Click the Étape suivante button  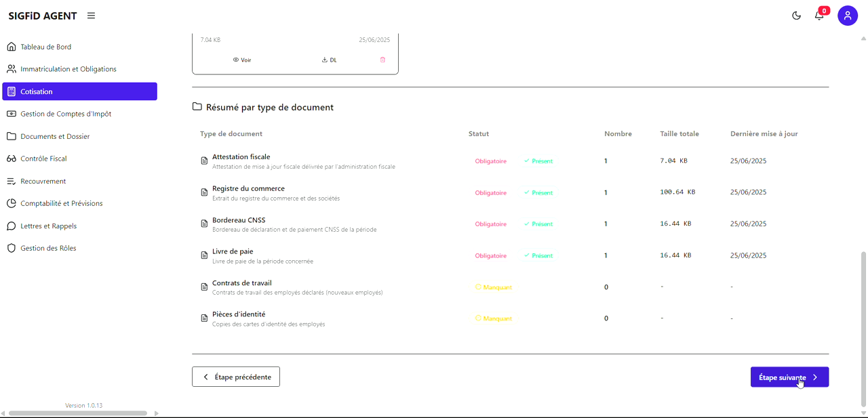(789, 377)
